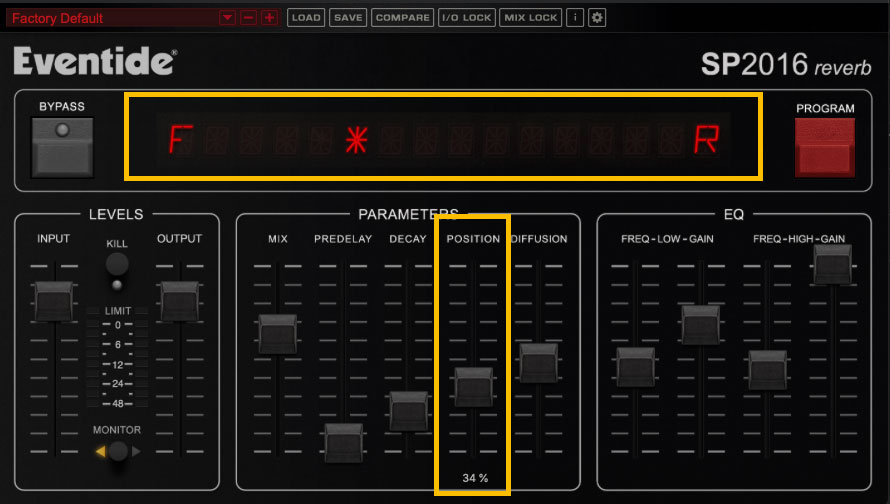Go to previous preset with minus button
The height and width of the screenshot is (504, 890).
[x=248, y=18]
